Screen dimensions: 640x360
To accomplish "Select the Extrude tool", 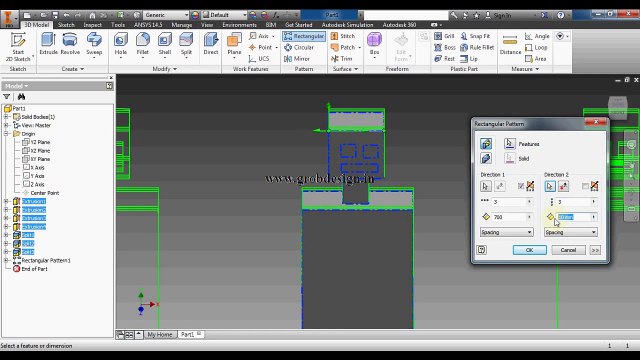I will pyautogui.click(x=48, y=44).
